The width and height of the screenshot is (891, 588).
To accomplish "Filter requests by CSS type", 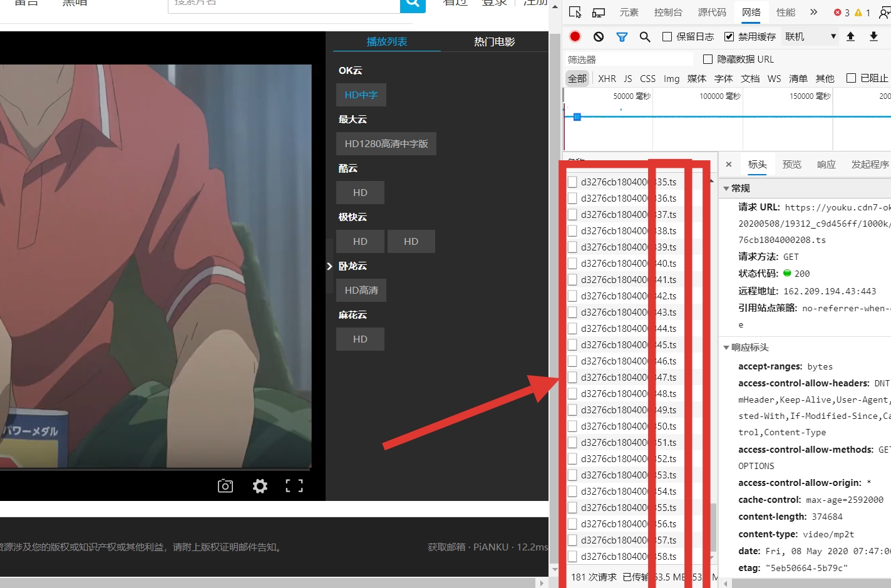I will [647, 78].
